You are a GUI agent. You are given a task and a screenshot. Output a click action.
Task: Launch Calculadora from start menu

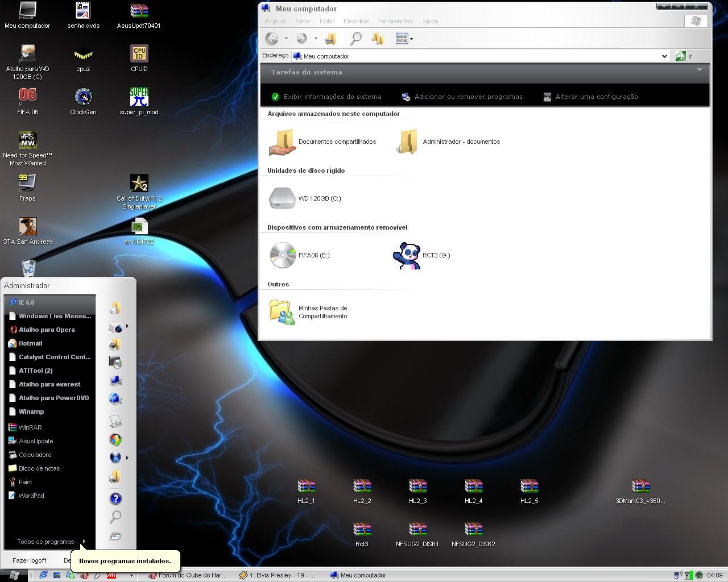click(x=50, y=455)
